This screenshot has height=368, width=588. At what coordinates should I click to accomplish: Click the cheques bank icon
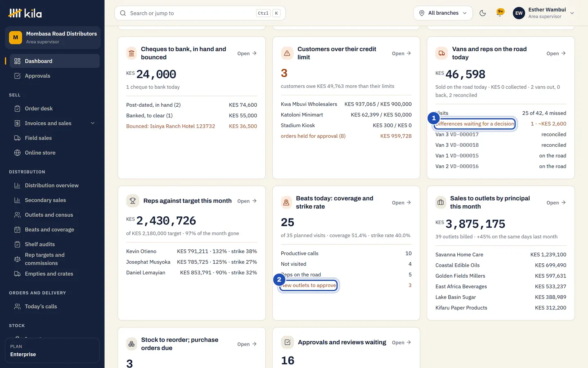point(131,53)
